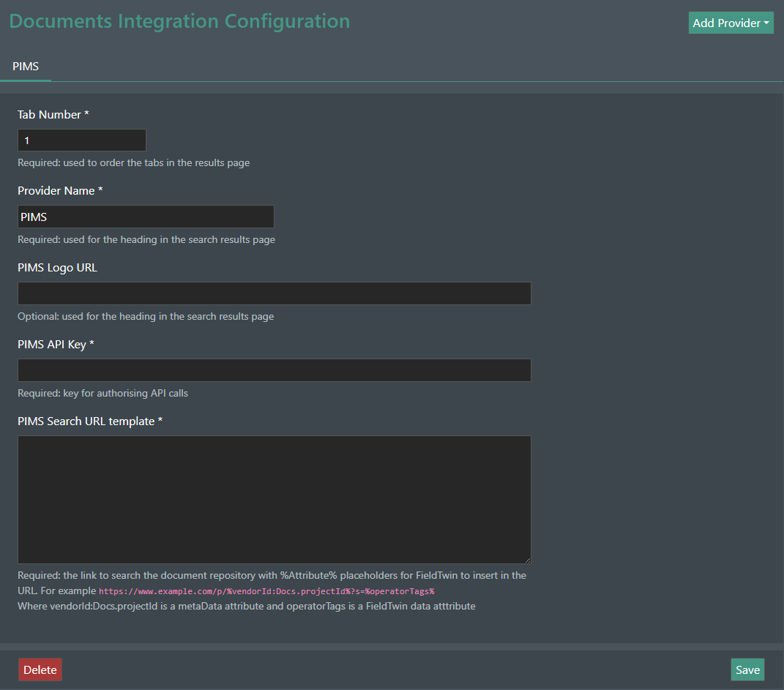Click the Provider Name input containing PIMS
The width and height of the screenshot is (784, 690).
pyautogui.click(x=146, y=217)
